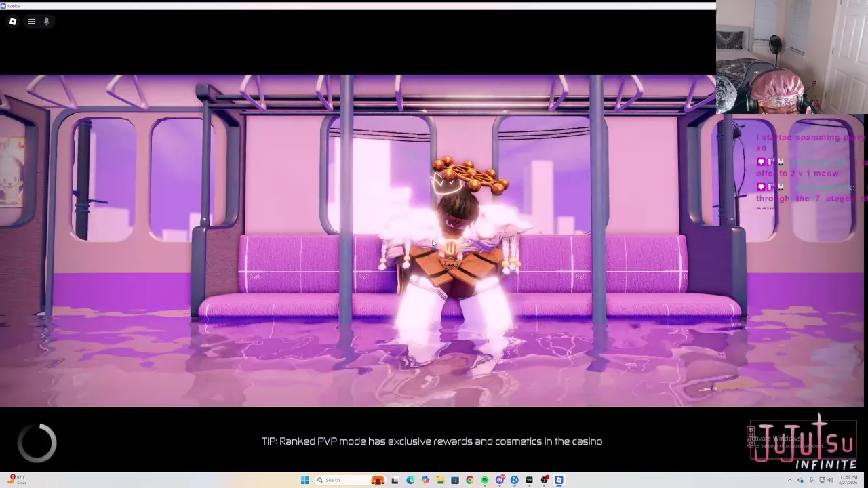Launch Microsoft Edge from the taskbar
This screenshot has height=488, width=868.
(x=410, y=480)
